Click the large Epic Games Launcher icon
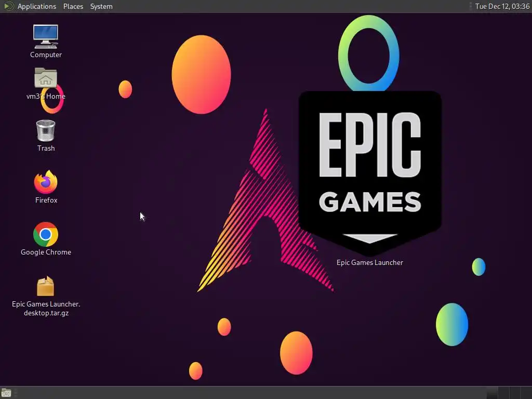The width and height of the screenshot is (532, 399). (x=370, y=173)
